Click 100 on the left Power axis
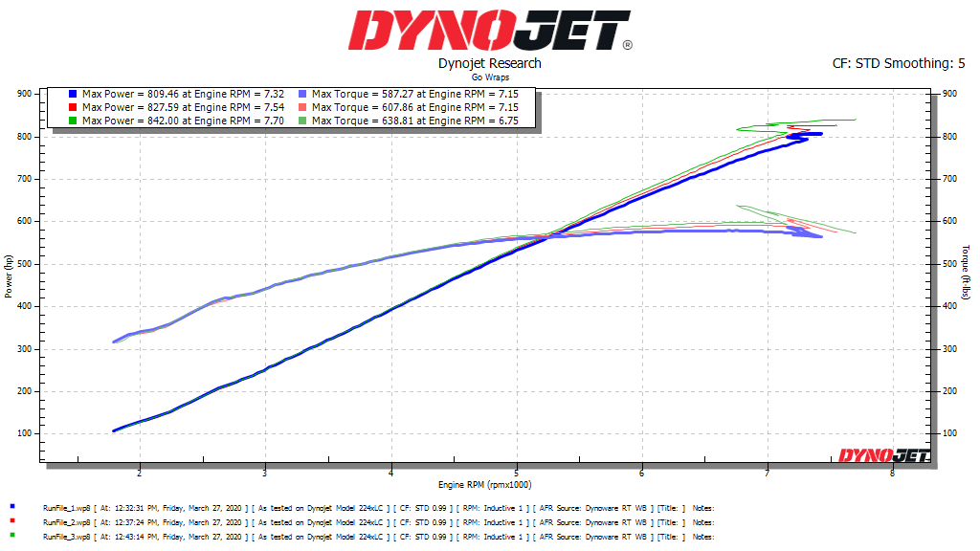 coord(24,433)
